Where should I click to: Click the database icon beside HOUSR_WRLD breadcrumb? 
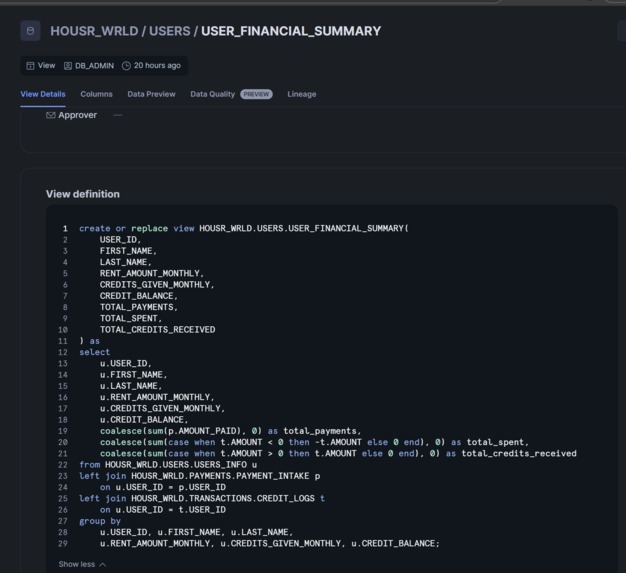[x=30, y=31]
